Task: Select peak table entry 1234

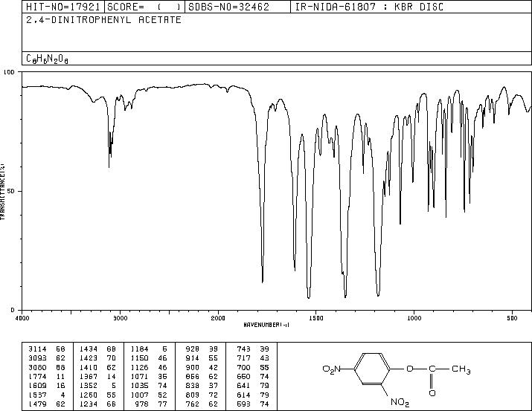Action: 97,404
